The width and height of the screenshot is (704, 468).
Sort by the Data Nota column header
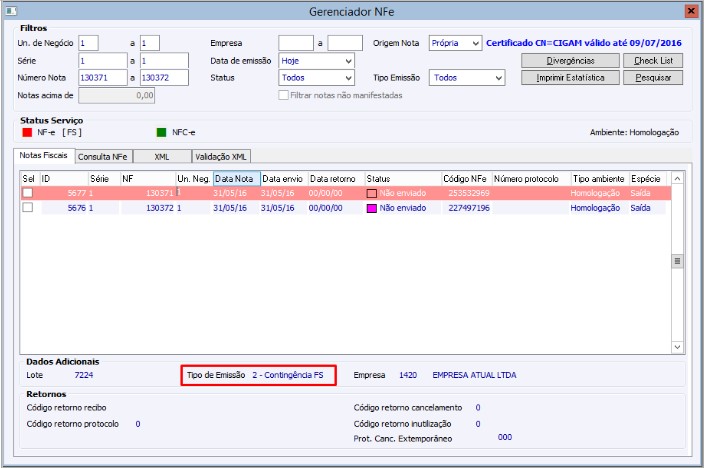click(x=237, y=179)
